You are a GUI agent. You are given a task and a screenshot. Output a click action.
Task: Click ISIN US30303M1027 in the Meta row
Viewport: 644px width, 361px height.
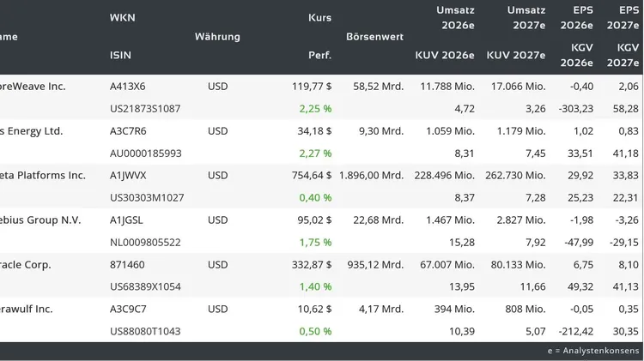(147, 198)
